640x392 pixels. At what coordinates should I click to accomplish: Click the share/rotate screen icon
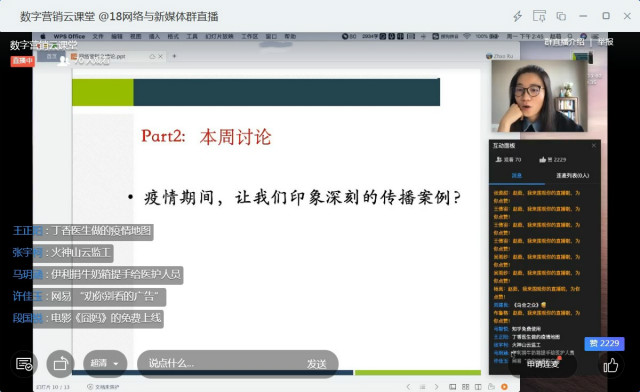[x=60, y=363]
